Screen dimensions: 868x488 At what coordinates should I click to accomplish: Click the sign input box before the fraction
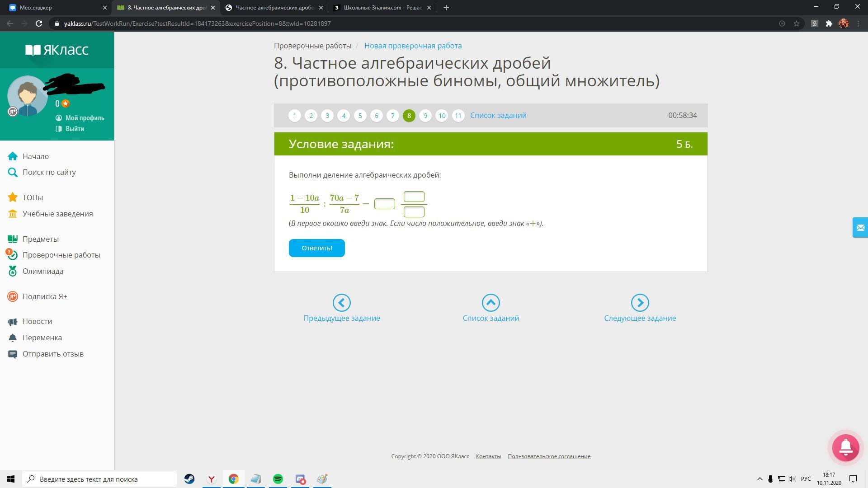pos(384,204)
